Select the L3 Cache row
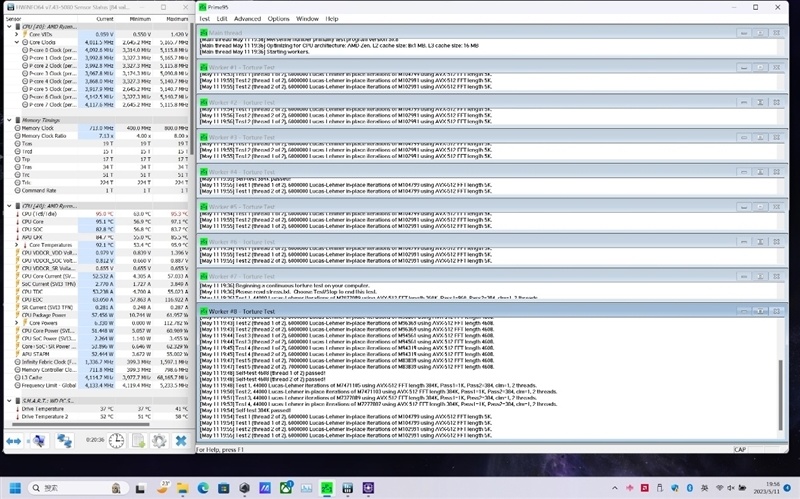This screenshot has height=499, width=800. point(97,378)
